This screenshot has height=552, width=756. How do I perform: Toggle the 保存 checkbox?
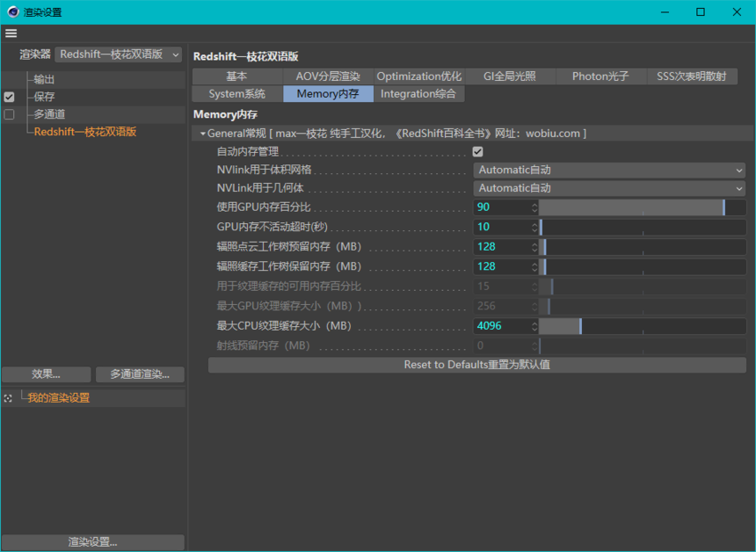(9, 97)
